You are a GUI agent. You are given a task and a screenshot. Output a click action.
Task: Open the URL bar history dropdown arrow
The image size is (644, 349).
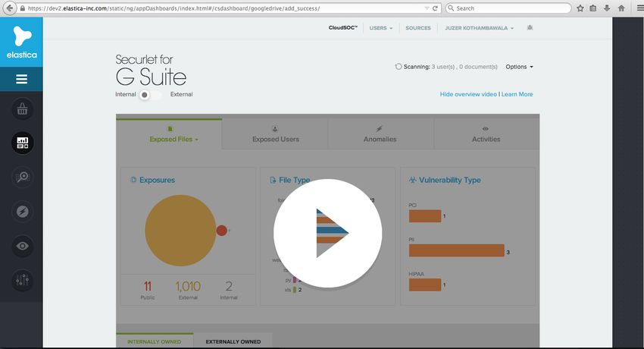427,8
